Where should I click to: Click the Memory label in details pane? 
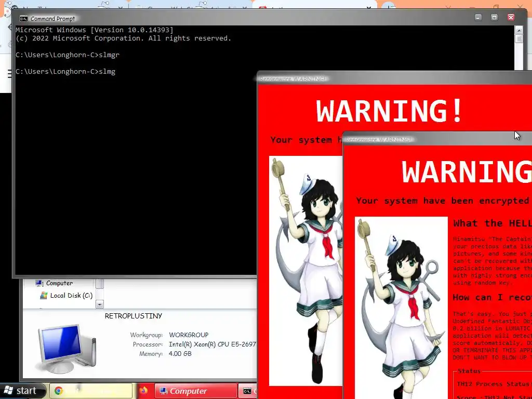point(151,354)
